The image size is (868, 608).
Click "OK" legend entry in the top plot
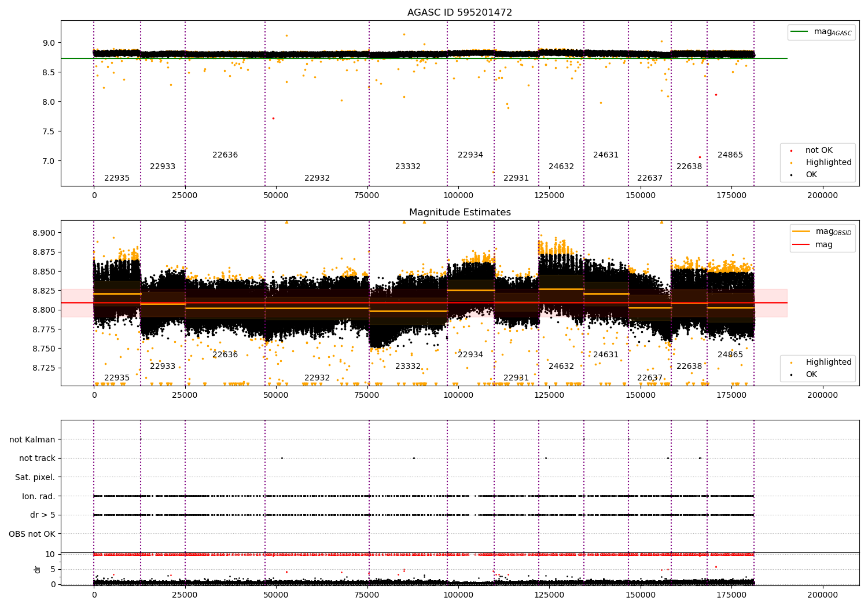[x=805, y=175]
